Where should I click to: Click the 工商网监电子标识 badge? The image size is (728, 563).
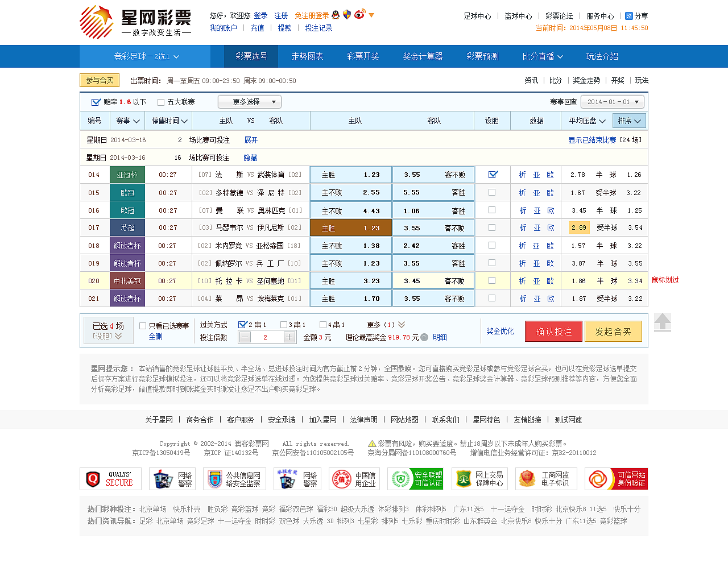[545, 478]
